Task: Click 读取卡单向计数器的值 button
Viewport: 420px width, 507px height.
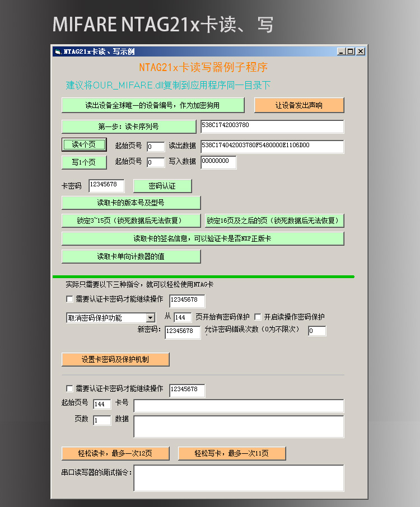Action: tap(131, 256)
